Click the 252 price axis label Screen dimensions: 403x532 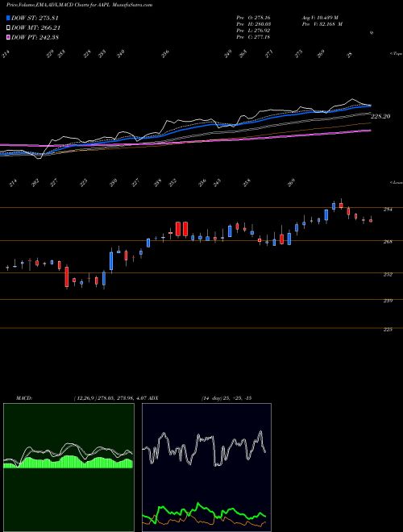(x=388, y=275)
